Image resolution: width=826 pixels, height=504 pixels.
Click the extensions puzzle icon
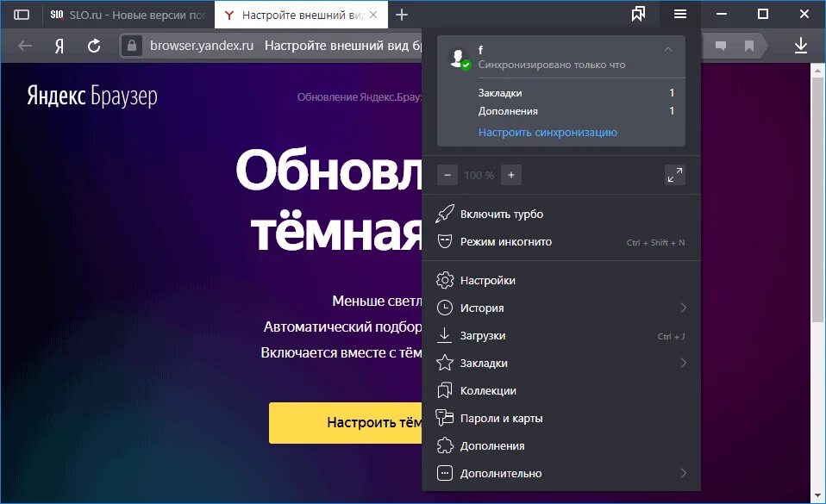445,445
